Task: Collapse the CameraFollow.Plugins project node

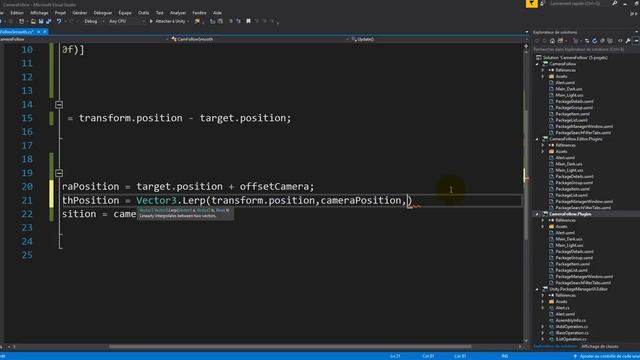Action: point(537,214)
